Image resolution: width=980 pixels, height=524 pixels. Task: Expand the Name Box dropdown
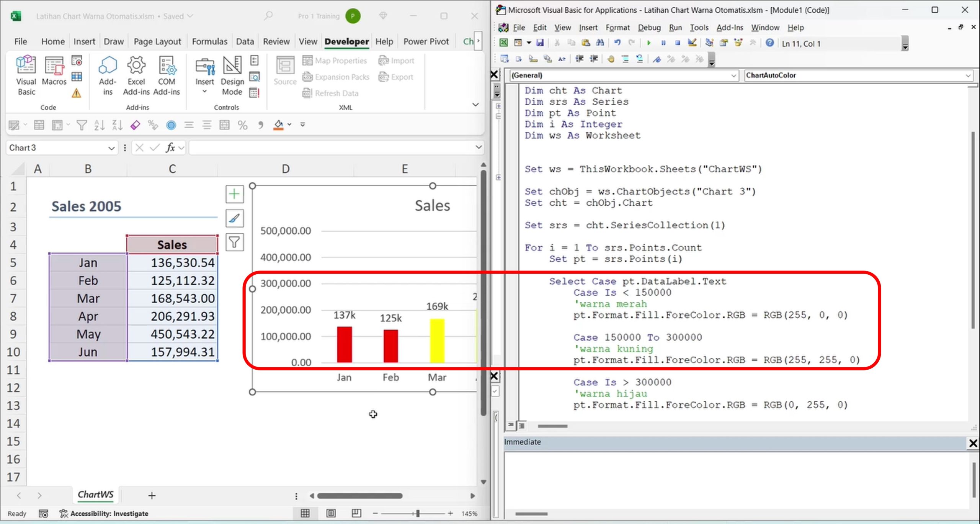pyautogui.click(x=111, y=148)
